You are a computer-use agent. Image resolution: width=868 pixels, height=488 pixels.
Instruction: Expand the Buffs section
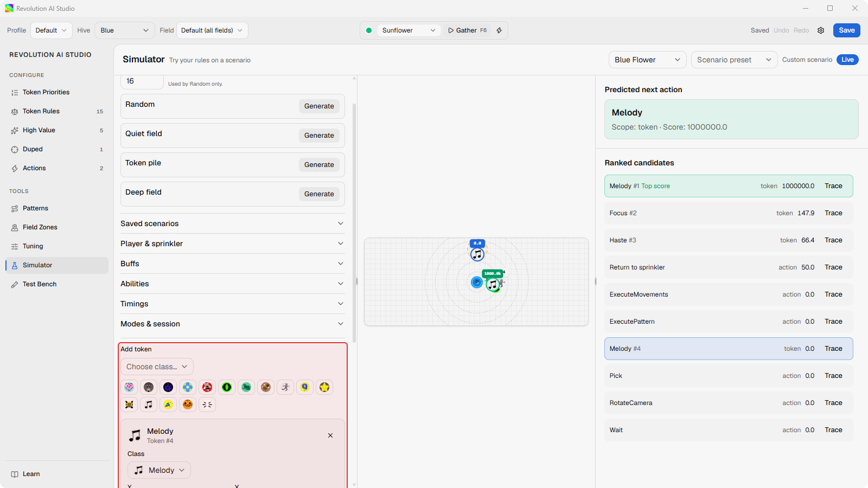tap(233, 264)
